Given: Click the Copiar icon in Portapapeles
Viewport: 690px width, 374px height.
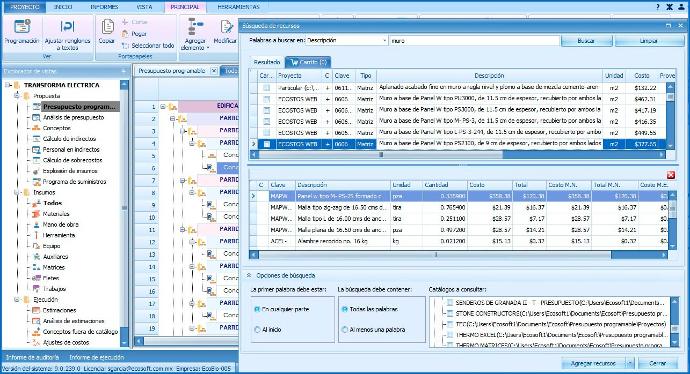Looking at the screenshot, I should (x=107, y=26).
